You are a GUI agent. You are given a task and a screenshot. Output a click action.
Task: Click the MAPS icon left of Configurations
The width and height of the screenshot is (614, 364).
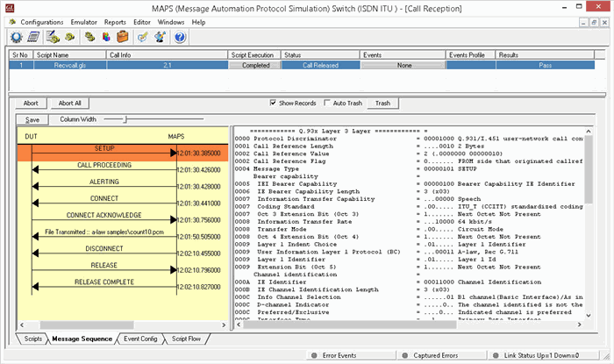12,22
